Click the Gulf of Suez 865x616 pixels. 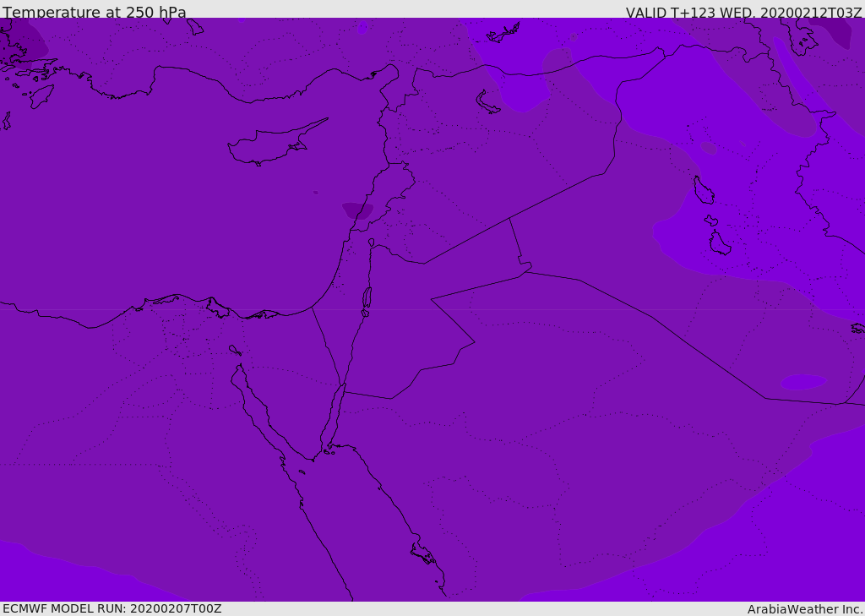(x=252, y=401)
